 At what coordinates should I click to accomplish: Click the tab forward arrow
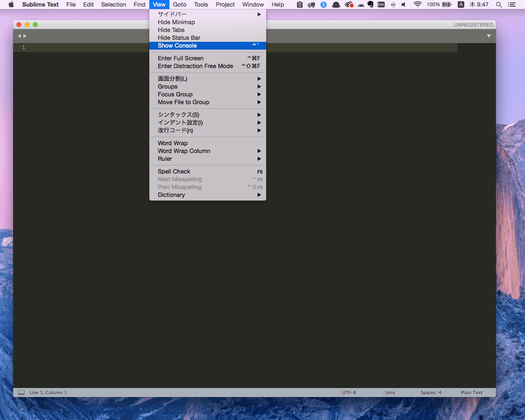pyautogui.click(x=25, y=36)
